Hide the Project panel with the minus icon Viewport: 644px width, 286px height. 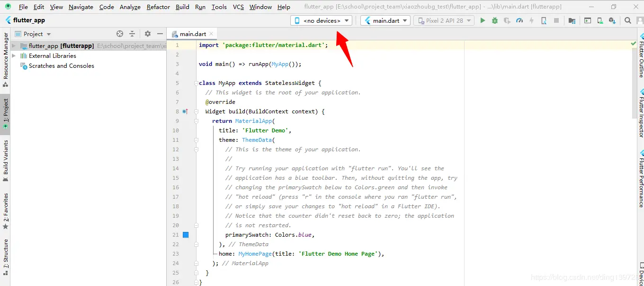point(160,34)
